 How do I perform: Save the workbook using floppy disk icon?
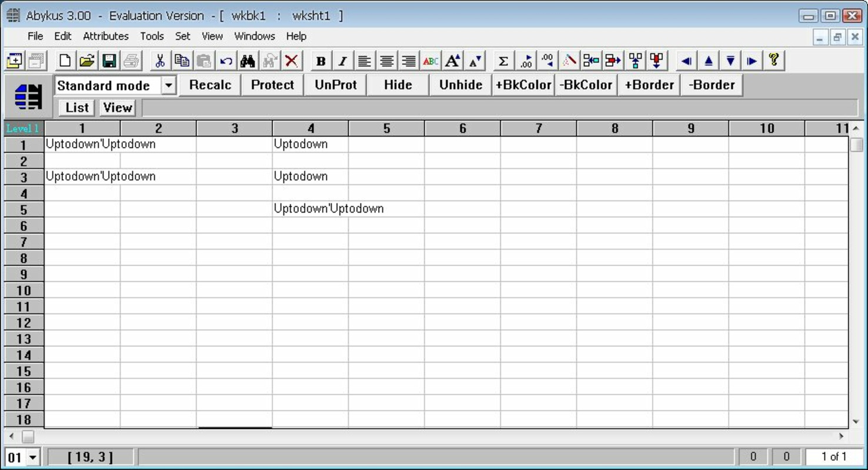click(x=109, y=61)
